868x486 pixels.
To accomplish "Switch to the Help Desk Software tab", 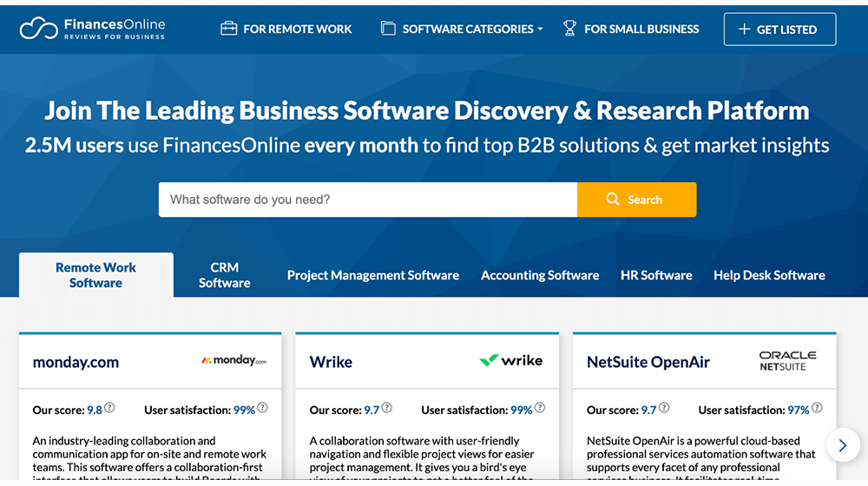I will pyautogui.click(x=769, y=275).
